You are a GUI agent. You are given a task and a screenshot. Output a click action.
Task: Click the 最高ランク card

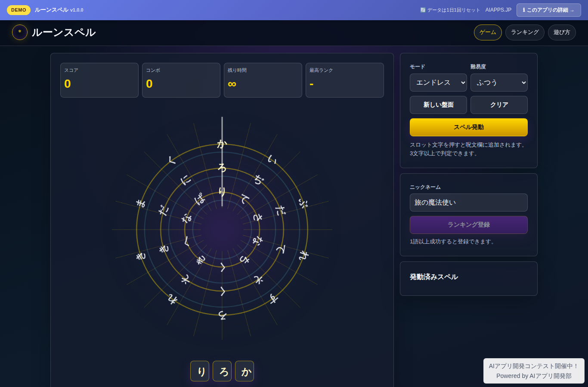[345, 80]
